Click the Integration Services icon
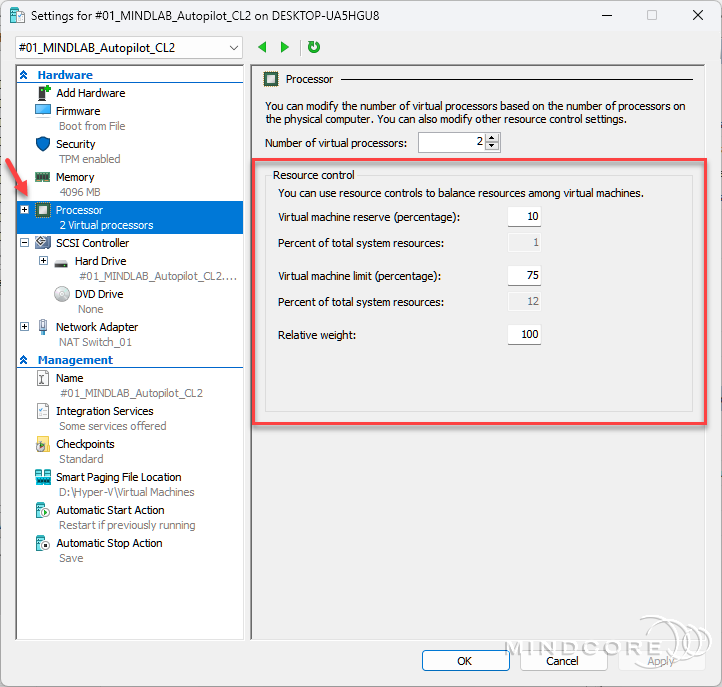Screen dimensions: 722x687 click(42, 411)
